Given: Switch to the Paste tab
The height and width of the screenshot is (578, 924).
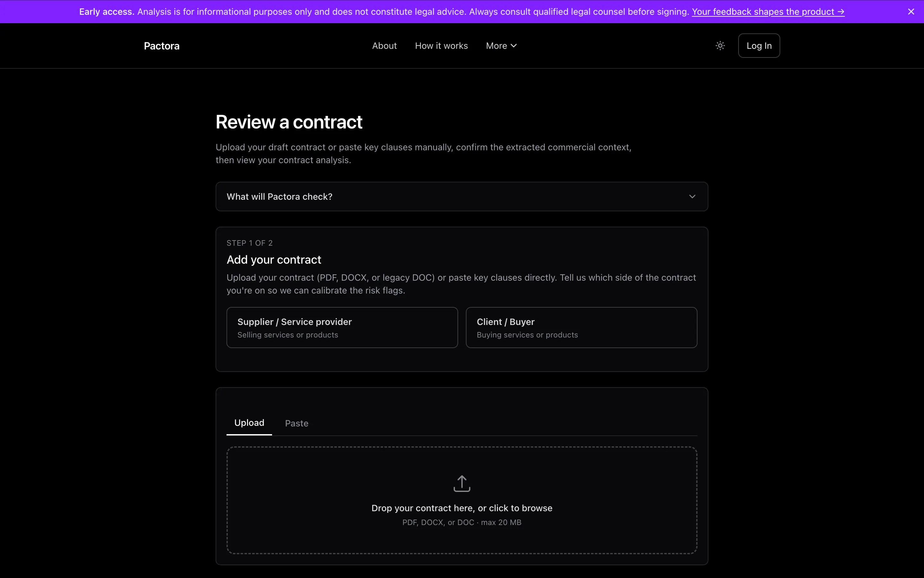Looking at the screenshot, I should click(x=297, y=423).
